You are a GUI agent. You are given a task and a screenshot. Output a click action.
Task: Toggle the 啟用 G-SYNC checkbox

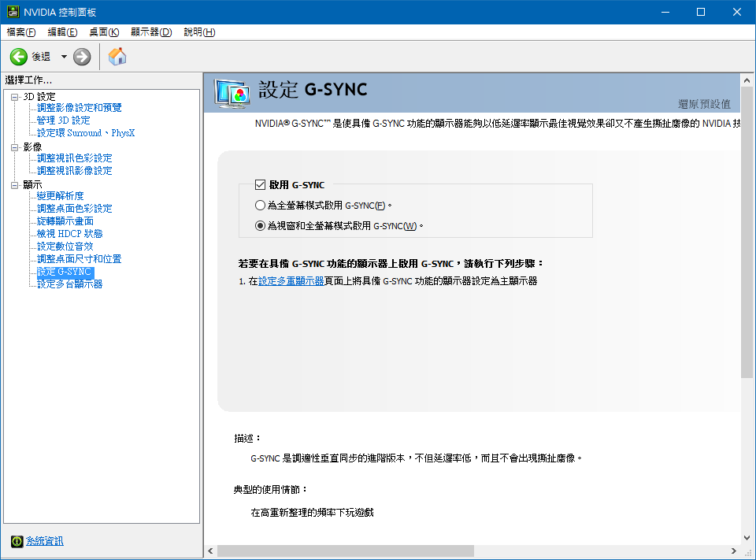coord(261,185)
